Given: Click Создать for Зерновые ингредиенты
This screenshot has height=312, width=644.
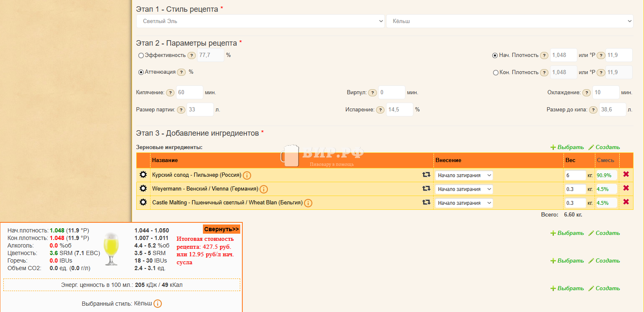Looking at the screenshot, I should point(604,147).
